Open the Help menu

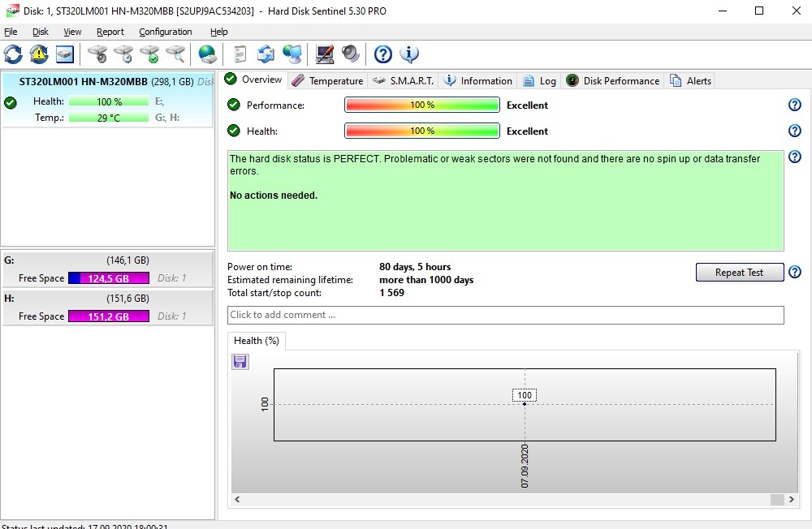click(219, 32)
